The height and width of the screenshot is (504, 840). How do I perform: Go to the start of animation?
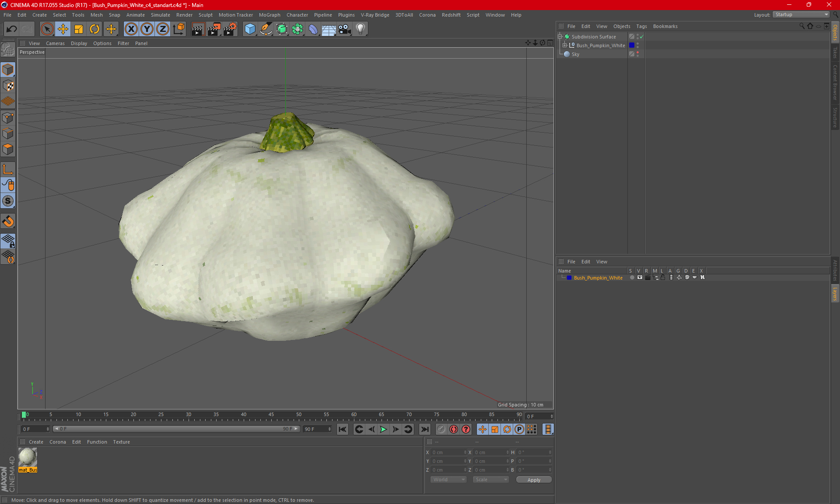point(342,429)
